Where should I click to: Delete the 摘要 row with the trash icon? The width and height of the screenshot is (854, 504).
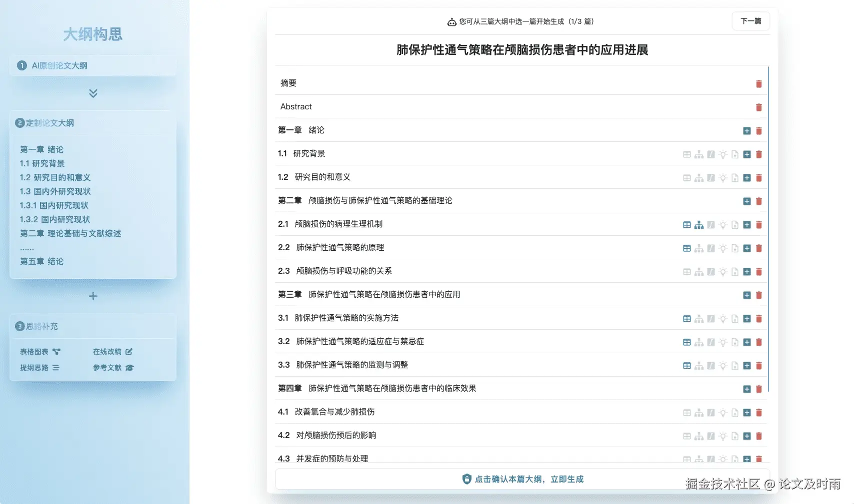[759, 84]
